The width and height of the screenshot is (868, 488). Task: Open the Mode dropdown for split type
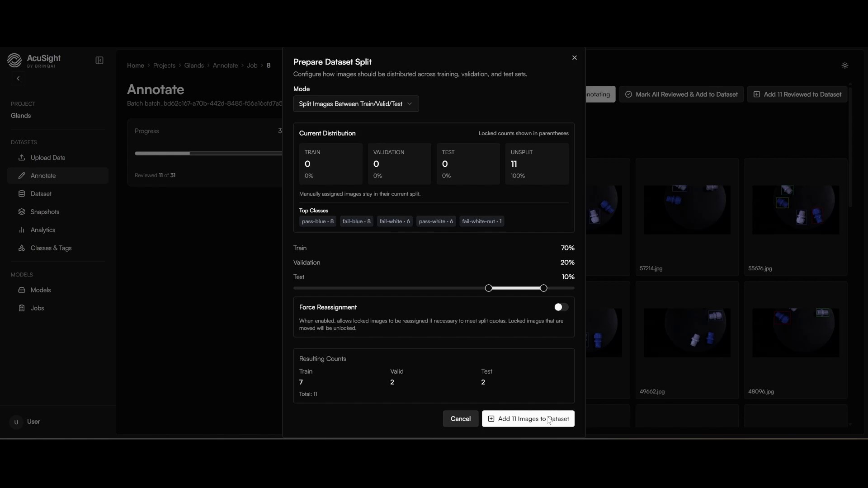pyautogui.click(x=356, y=104)
